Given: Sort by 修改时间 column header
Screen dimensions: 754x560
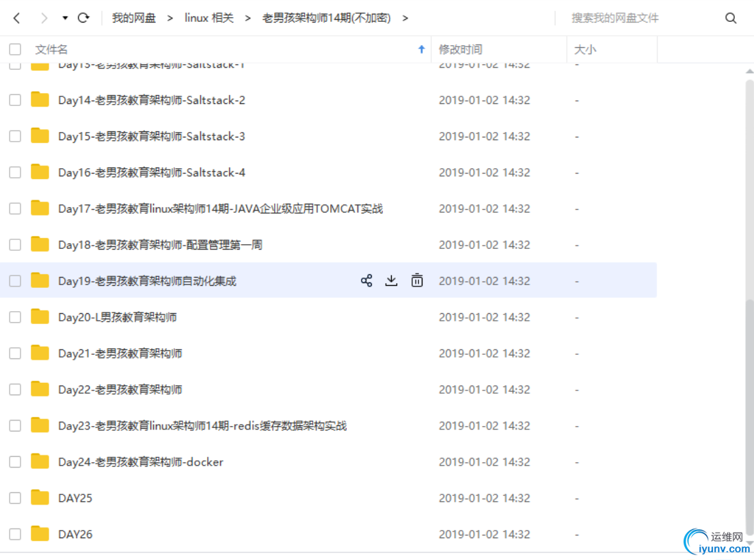Looking at the screenshot, I should 460,49.
